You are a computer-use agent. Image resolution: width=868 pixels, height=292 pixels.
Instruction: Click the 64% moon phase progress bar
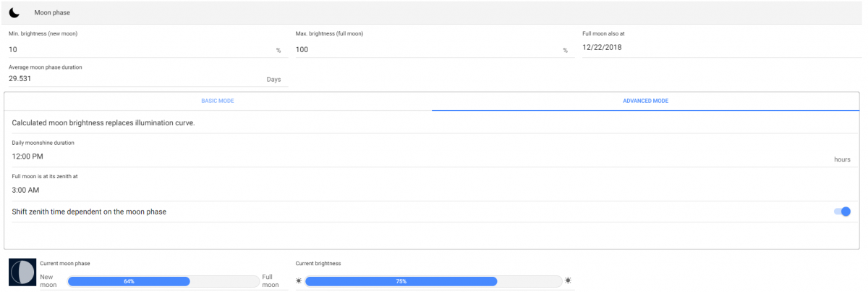[163, 281]
